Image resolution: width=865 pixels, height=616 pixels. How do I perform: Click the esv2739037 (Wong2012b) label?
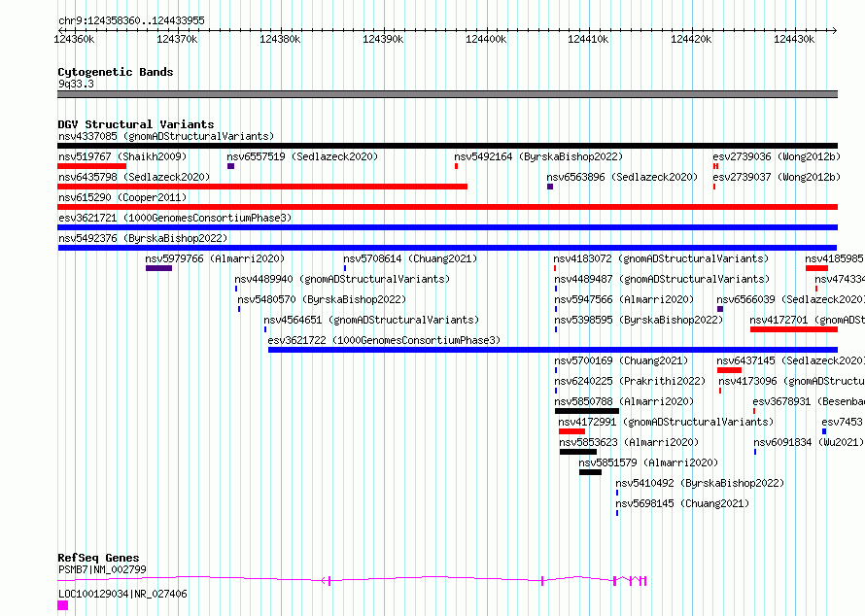pyautogui.click(x=777, y=177)
